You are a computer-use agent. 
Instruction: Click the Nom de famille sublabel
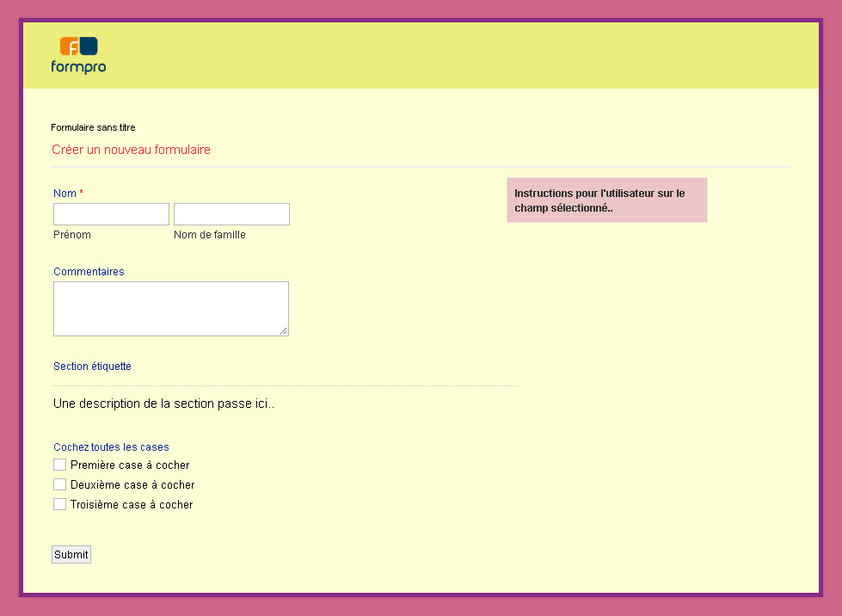pos(209,235)
